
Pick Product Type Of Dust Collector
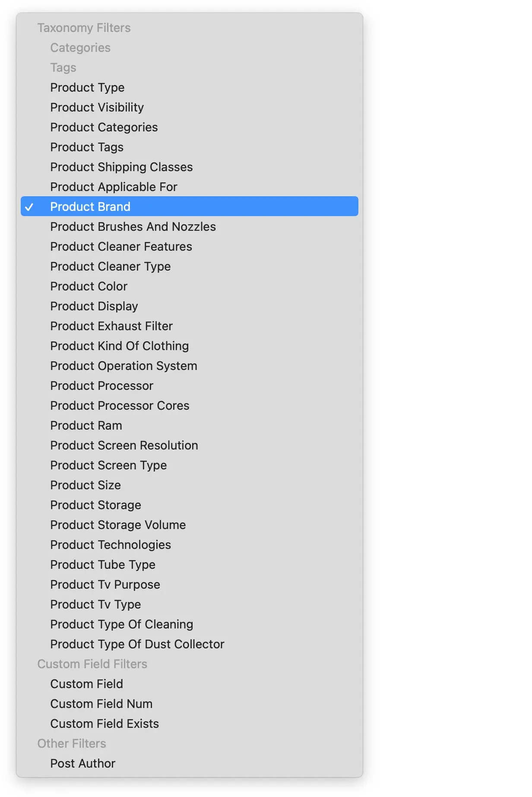coord(137,644)
